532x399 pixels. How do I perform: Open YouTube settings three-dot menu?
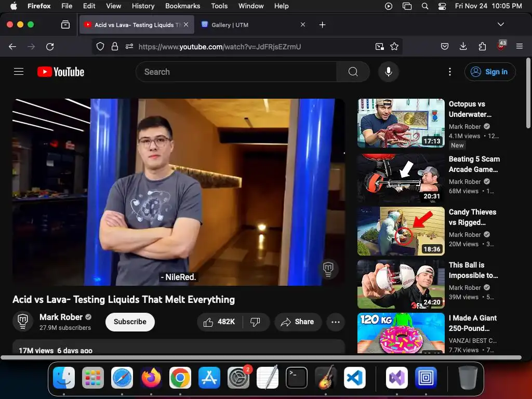[450, 72]
